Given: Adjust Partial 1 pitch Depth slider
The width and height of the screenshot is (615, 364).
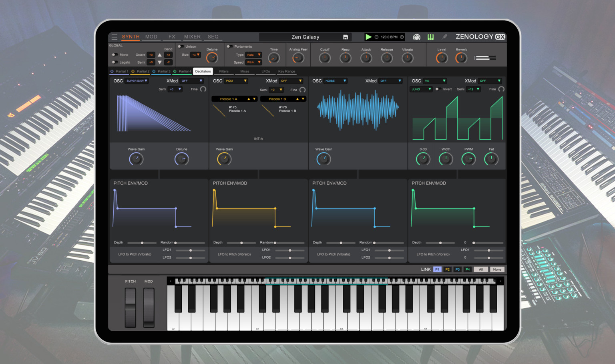Looking at the screenshot, I should pos(142,243).
